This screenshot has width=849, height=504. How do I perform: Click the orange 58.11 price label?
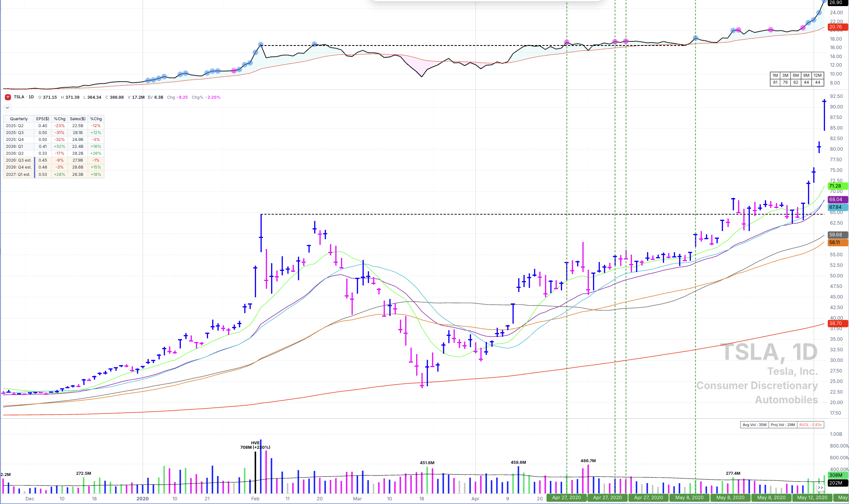tap(838, 242)
